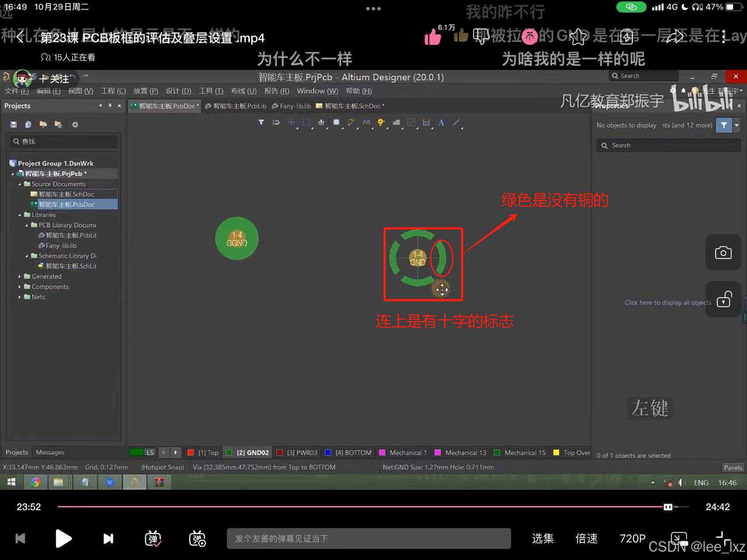The height and width of the screenshot is (560, 747).
Task: Skip to the next video
Action: 108,539
